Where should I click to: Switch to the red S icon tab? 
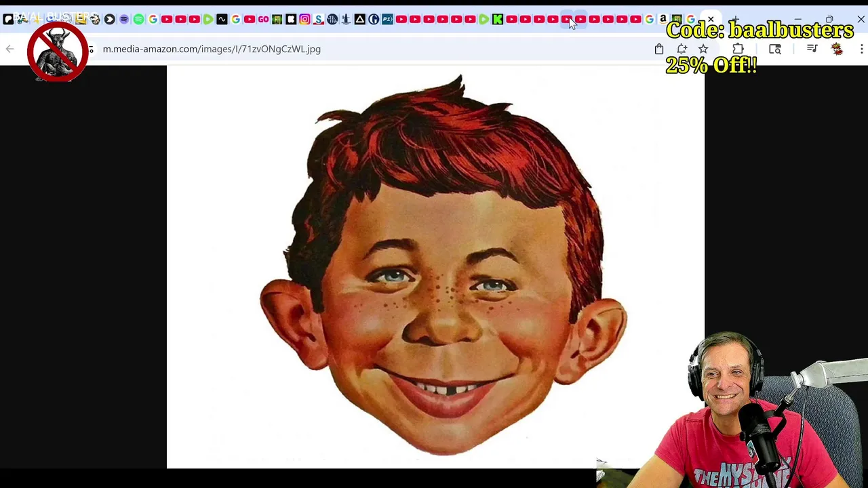318,19
